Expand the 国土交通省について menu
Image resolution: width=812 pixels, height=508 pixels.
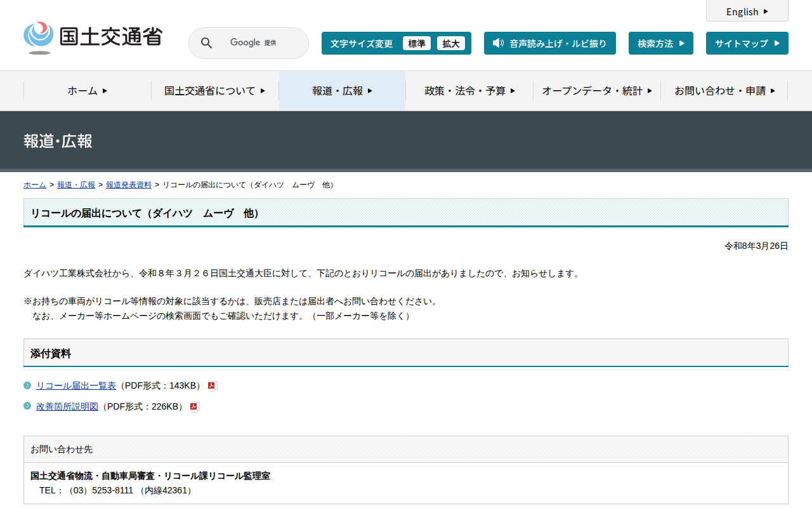(214, 91)
